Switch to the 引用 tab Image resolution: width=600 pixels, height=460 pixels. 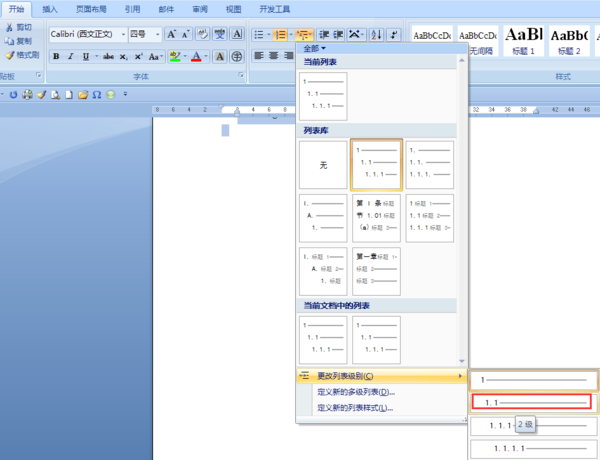pyautogui.click(x=132, y=9)
